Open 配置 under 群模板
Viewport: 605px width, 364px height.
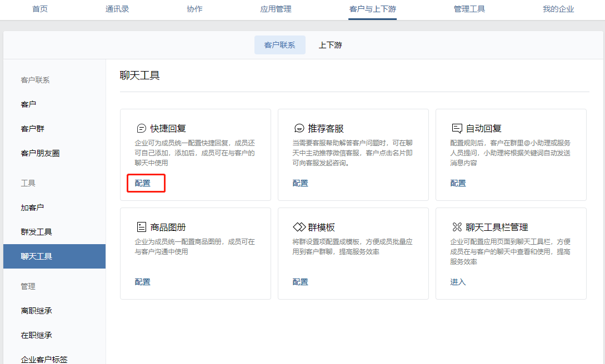(300, 281)
